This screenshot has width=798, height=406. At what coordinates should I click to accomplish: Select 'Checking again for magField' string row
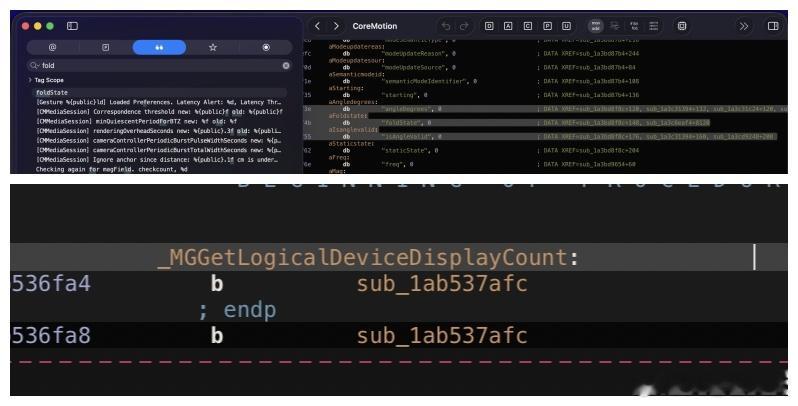(159, 169)
